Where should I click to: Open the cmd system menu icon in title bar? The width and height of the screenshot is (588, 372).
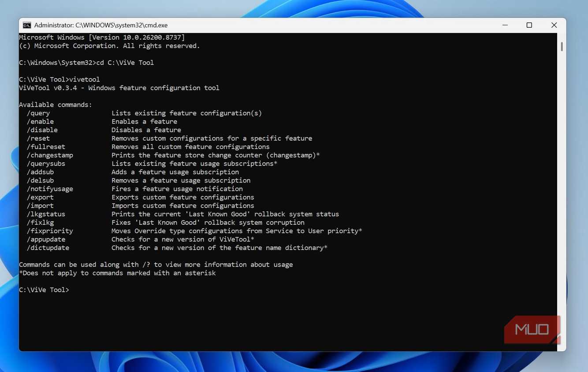tap(27, 25)
